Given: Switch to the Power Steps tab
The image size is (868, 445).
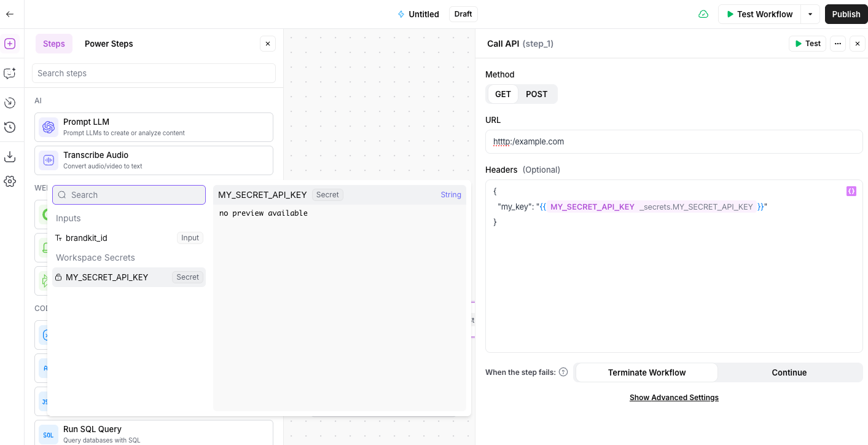Looking at the screenshot, I should 109,44.
